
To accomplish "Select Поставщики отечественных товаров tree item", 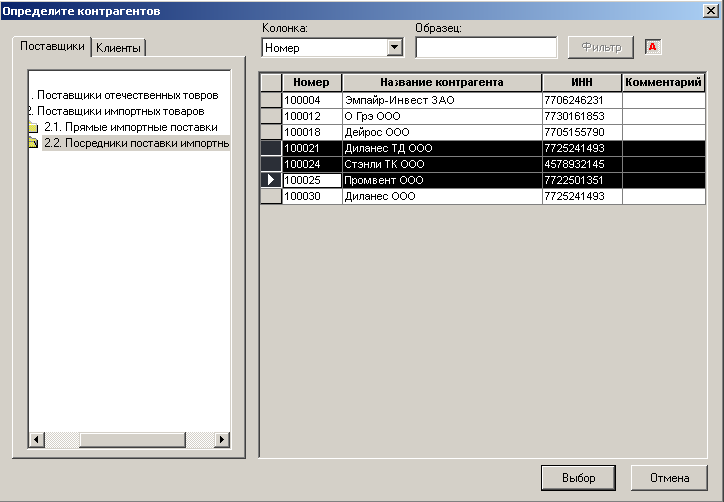I will point(127,95).
